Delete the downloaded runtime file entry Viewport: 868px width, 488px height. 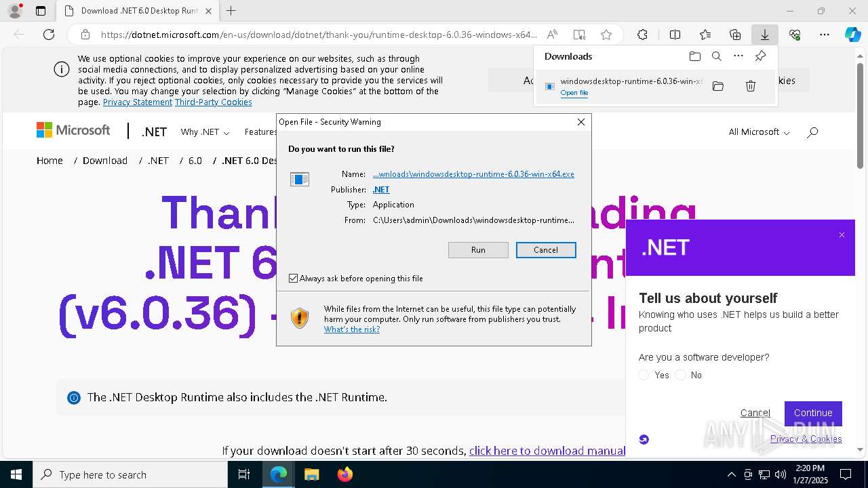(751, 86)
